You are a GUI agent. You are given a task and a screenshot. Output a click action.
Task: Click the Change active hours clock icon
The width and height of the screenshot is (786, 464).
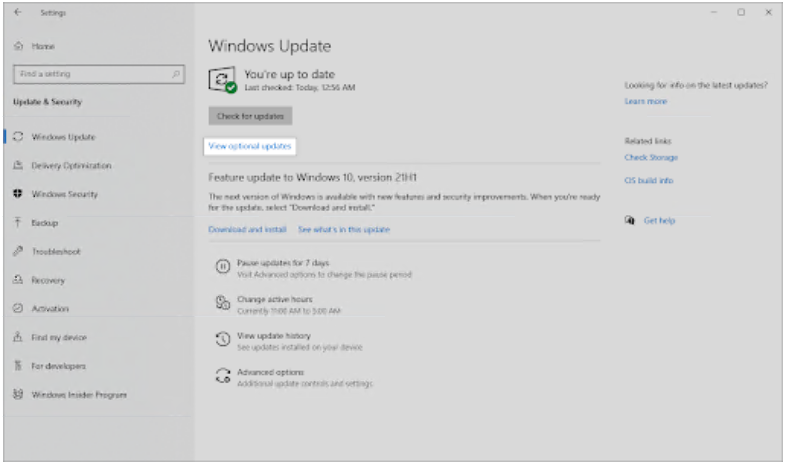point(223,303)
